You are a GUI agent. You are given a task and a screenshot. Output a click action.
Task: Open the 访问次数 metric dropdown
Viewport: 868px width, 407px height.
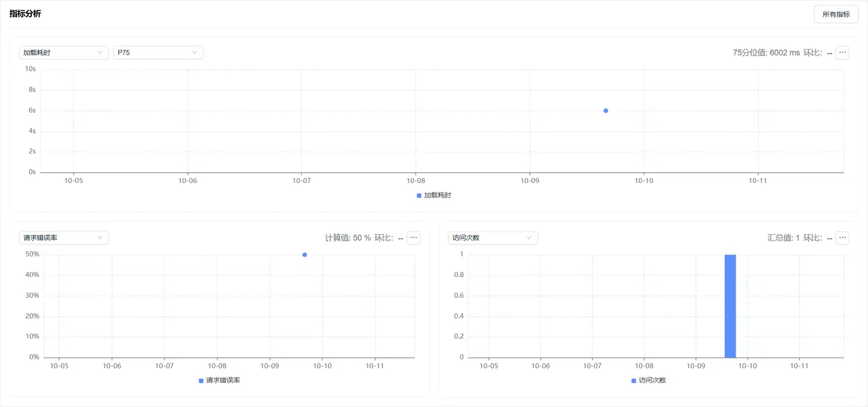coord(492,238)
